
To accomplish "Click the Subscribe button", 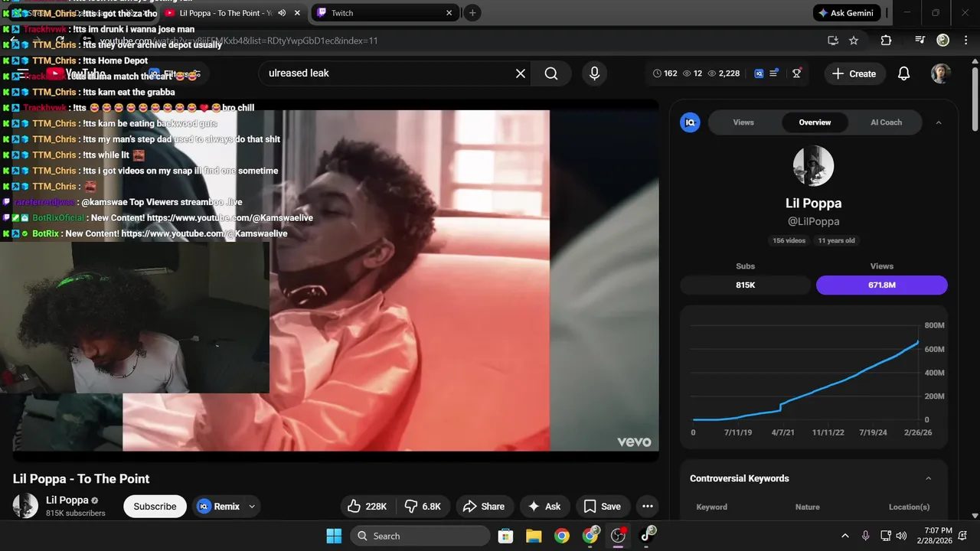I will point(155,507).
